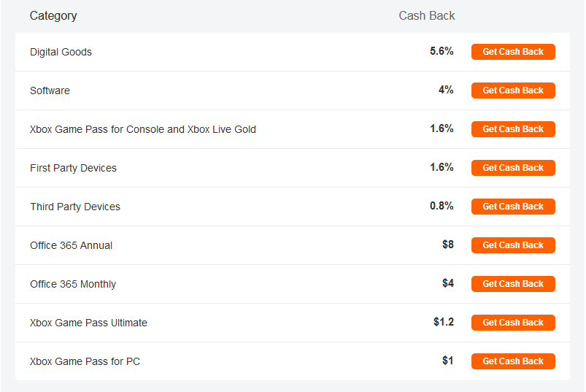
Task: Get Cash Back for Office 365 Monthly
Action: click(513, 284)
